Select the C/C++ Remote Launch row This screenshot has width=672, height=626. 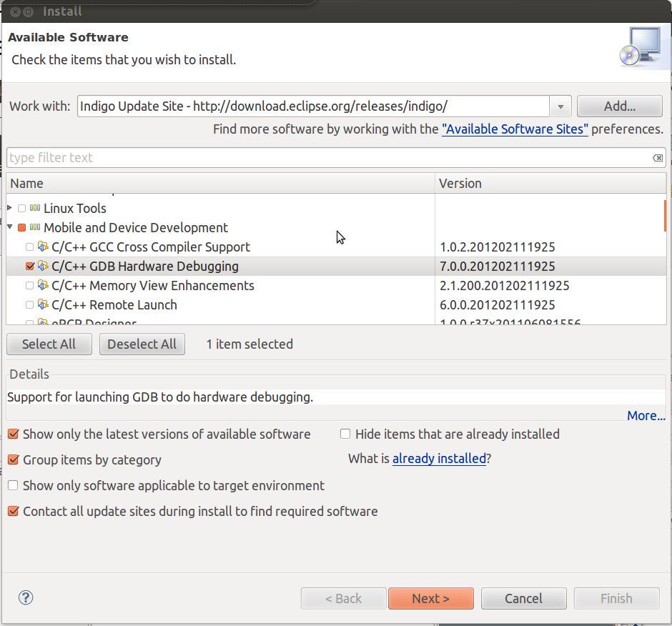pos(336,304)
